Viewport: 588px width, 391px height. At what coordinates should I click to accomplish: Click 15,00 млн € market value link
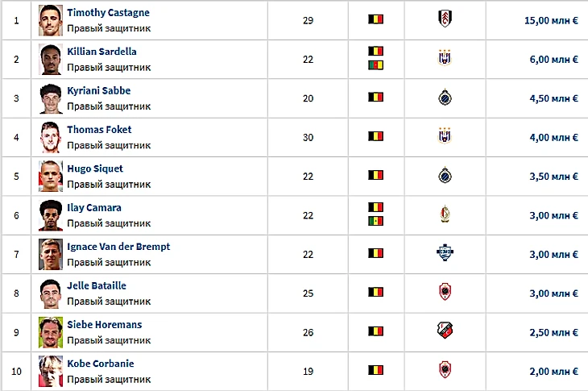(x=551, y=19)
